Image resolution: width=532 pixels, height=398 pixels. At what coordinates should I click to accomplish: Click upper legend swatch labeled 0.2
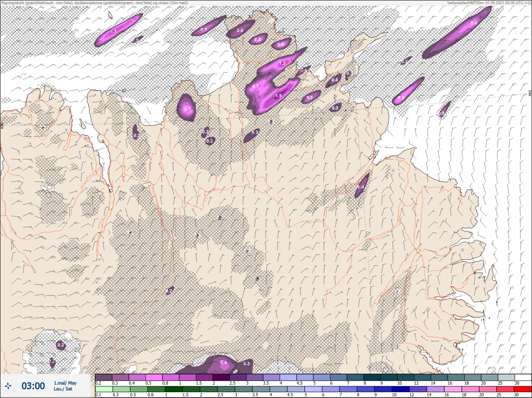tap(103, 377)
